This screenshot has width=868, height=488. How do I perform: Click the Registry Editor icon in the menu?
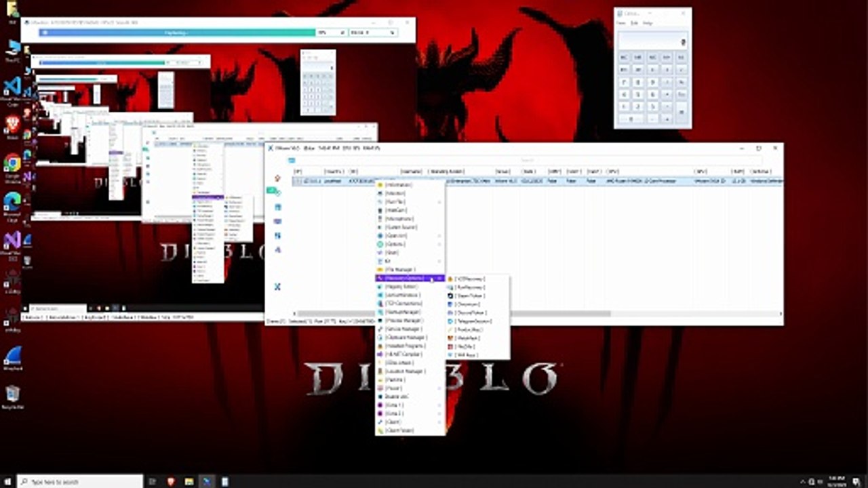[380, 287]
